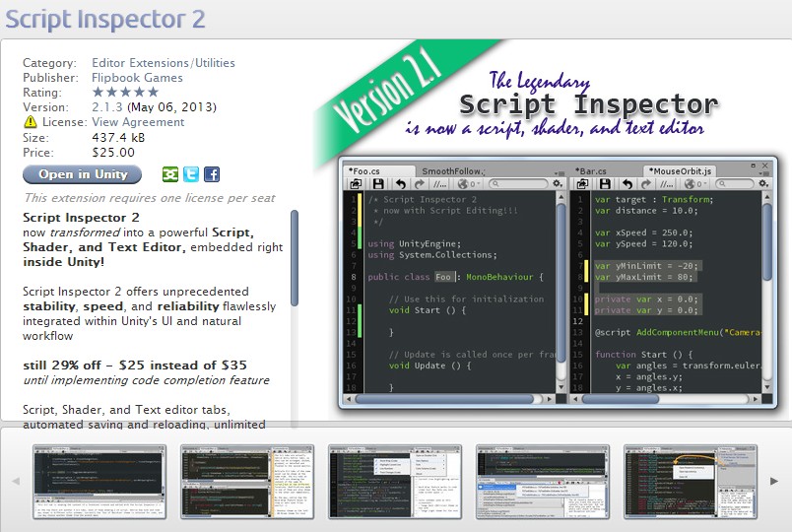Image resolution: width=792 pixels, height=532 pixels.
Task: Click the scroll-up arrow in Foo.cs pane
Action: [561, 196]
